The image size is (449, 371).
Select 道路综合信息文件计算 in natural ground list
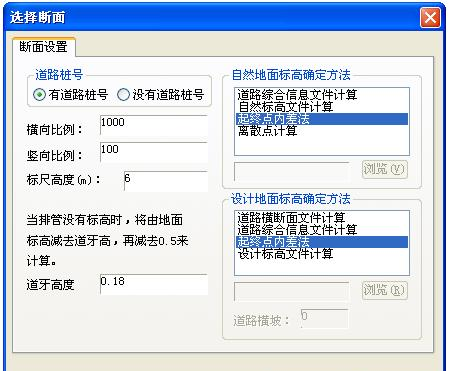coord(322,95)
